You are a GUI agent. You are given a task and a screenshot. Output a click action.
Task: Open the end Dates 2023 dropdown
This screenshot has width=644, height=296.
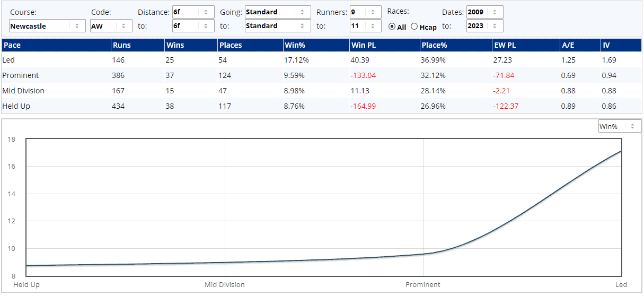coord(484,26)
